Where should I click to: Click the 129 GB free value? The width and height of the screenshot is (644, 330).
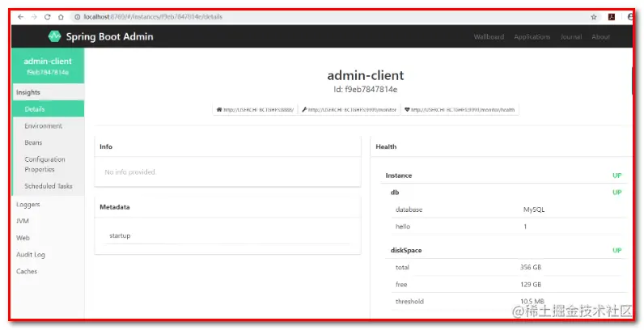pyautogui.click(x=531, y=285)
